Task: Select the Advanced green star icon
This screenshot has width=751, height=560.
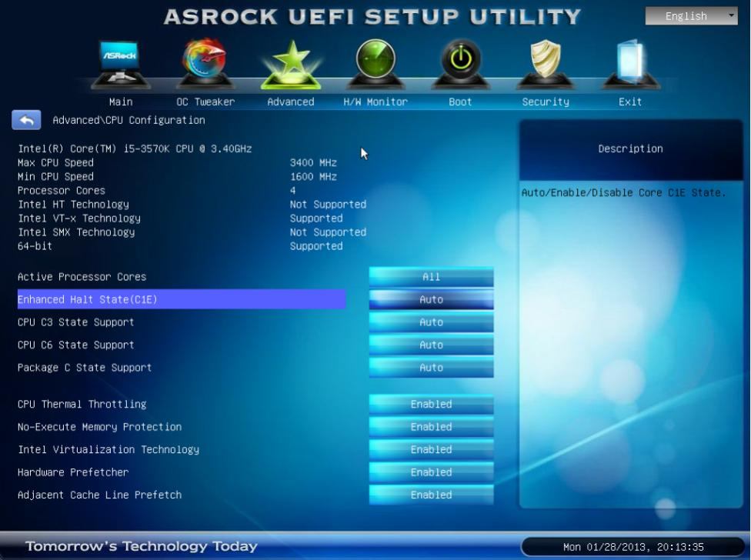Action: point(290,65)
